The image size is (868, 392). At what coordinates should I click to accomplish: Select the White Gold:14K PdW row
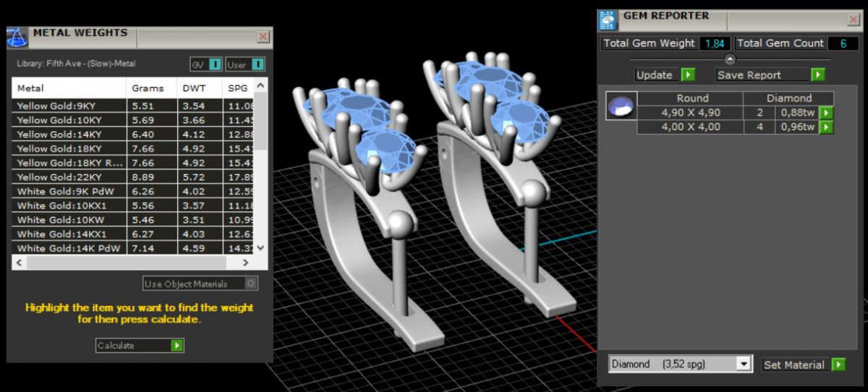pos(134,248)
